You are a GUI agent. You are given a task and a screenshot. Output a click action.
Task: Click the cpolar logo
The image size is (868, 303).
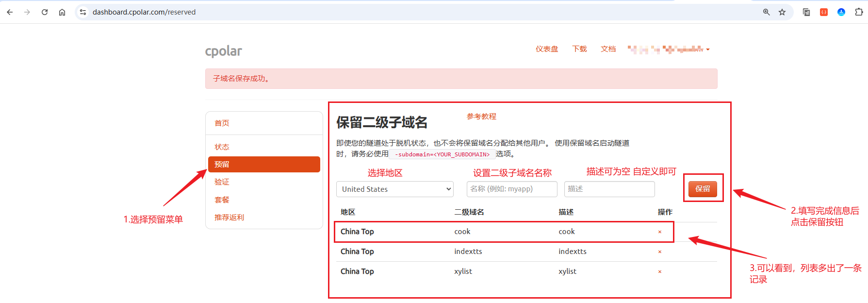coord(223,51)
